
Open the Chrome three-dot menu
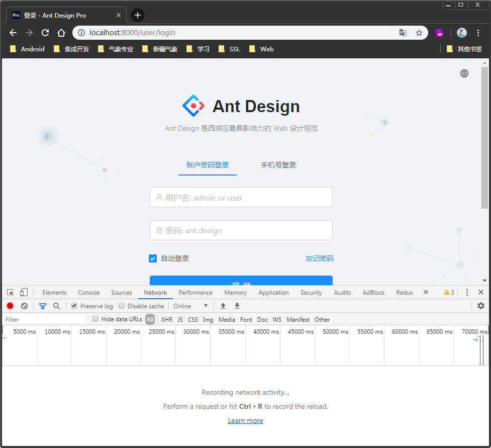point(478,33)
